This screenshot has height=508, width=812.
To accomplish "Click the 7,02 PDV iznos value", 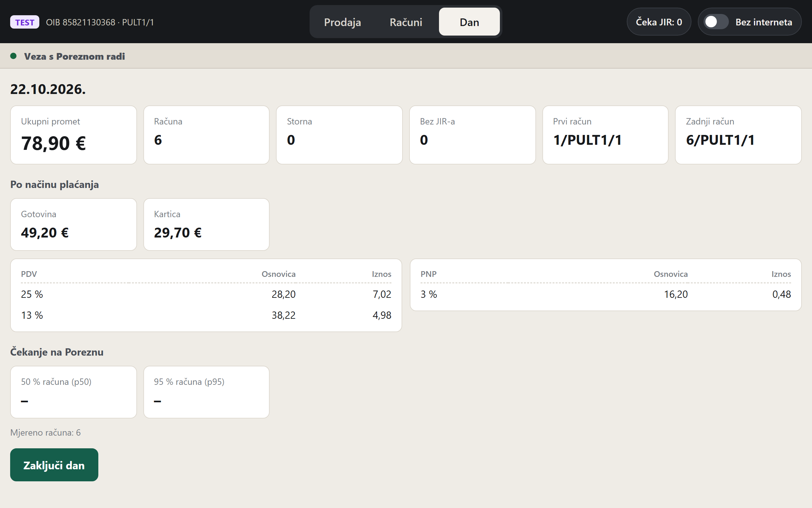I will 382,294.
